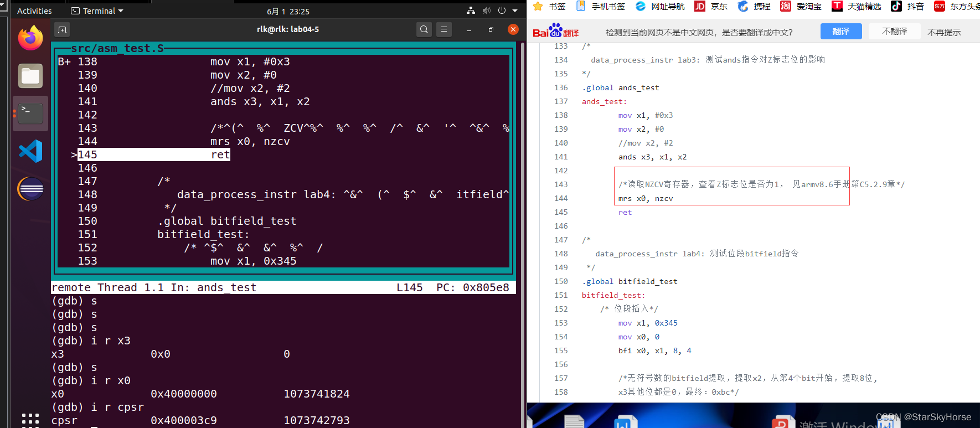This screenshot has height=428, width=980.
Task: Click '.global bitfield_test' in gdb source
Action: click(227, 221)
